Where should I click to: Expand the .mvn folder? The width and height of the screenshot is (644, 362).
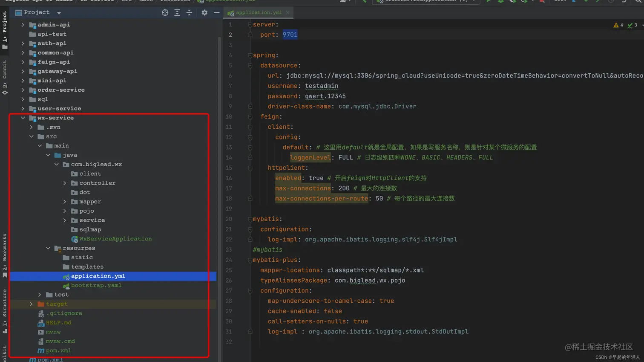[31, 127]
